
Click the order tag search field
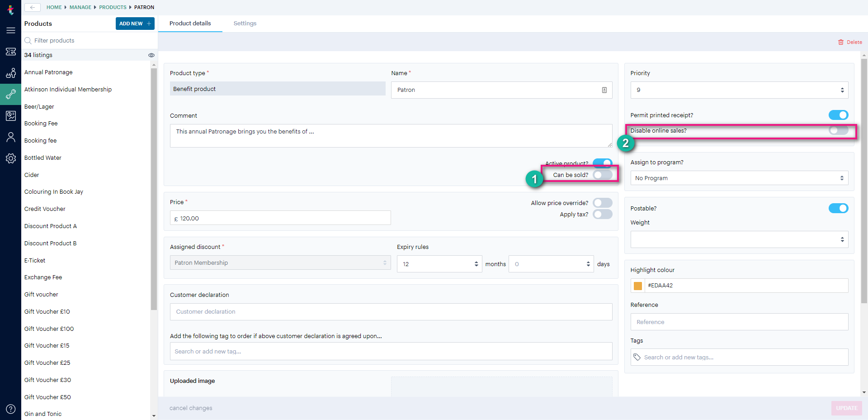click(x=391, y=351)
